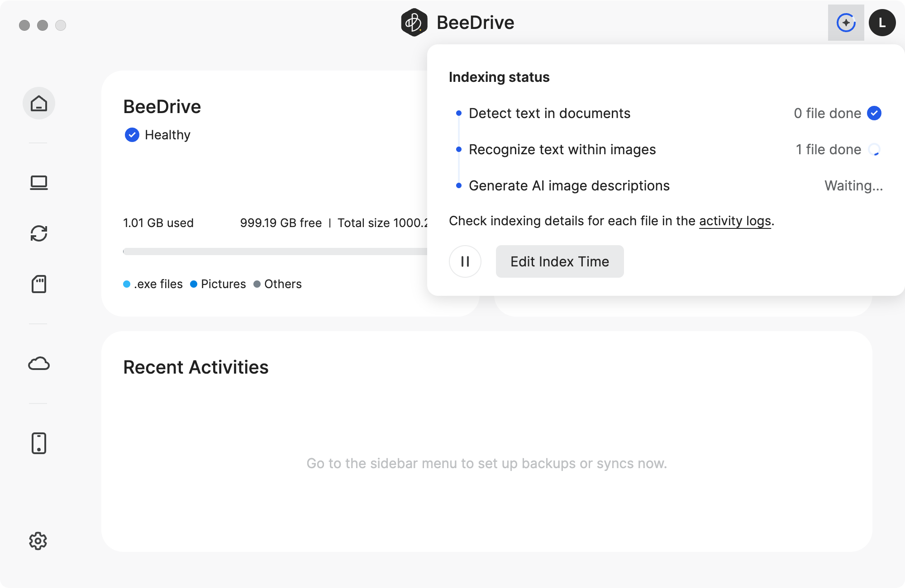Open the Computer backup laptop icon
The width and height of the screenshot is (905, 588).
point(39,183)
